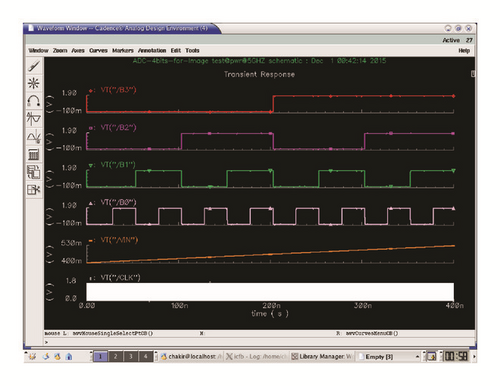Select the red VT("/B3") curve label
Viewport: 500px width, 386px height.
click(118, 90)
